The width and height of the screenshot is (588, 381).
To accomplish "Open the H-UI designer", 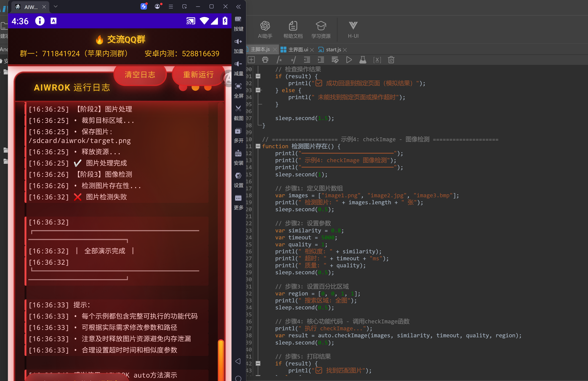I will click(x=353, y=30).
